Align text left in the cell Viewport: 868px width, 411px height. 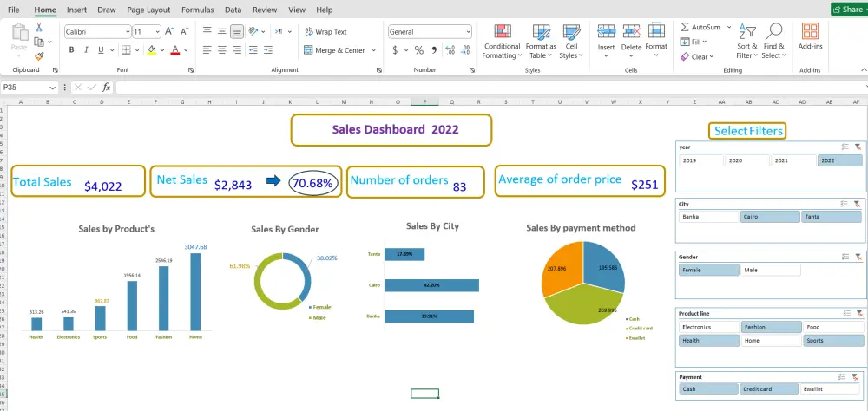point(207,50)
